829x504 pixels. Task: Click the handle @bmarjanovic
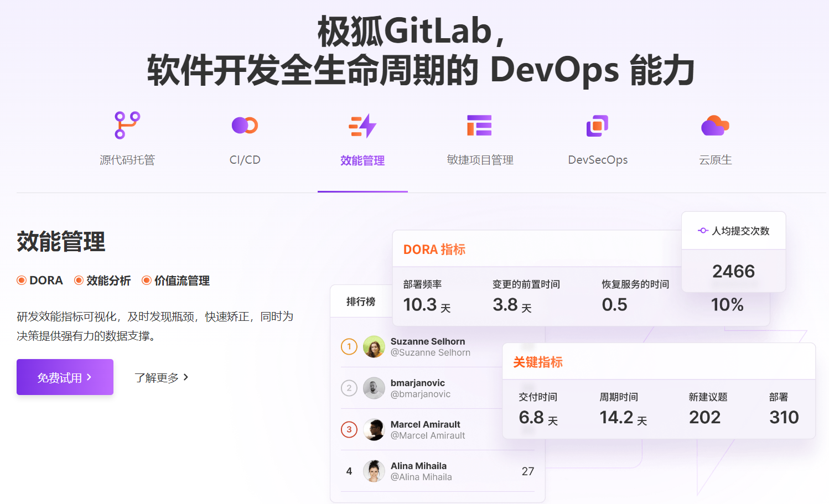pyautogui.click(x=421, y=394)
